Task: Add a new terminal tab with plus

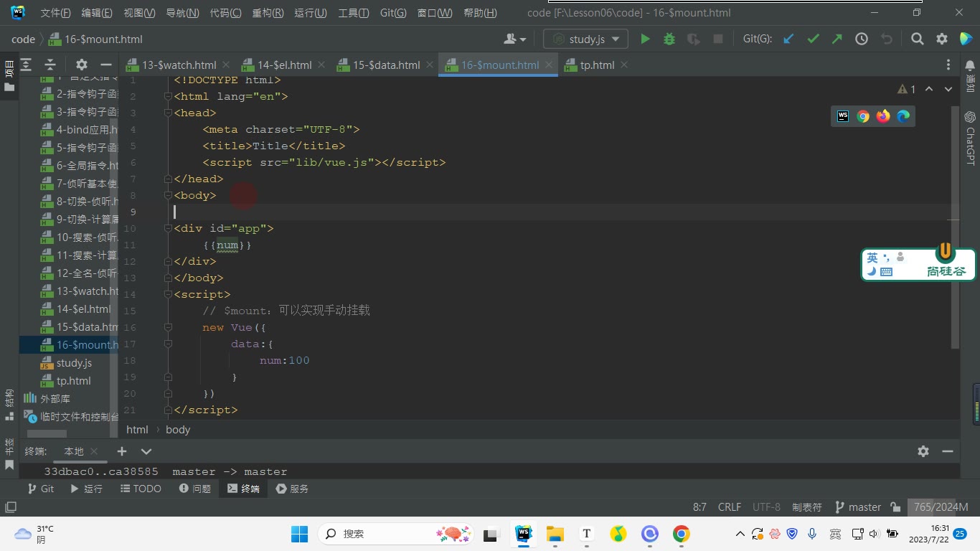Action: (x=122, y=451)
